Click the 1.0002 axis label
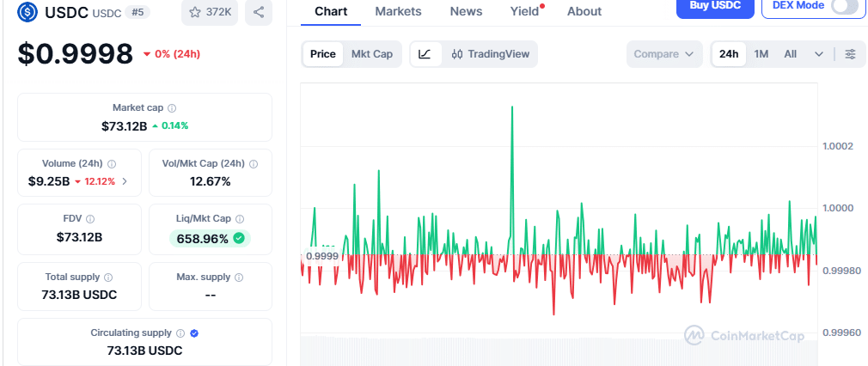 click(x=838, y=146)
